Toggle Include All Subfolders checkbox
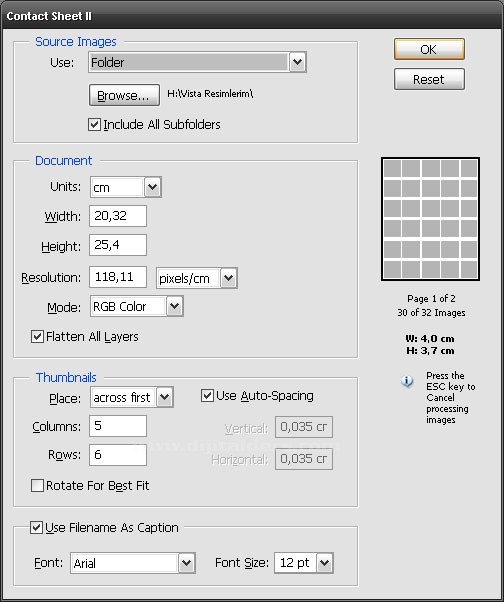504x602 pixels. [x=94, y=124]
